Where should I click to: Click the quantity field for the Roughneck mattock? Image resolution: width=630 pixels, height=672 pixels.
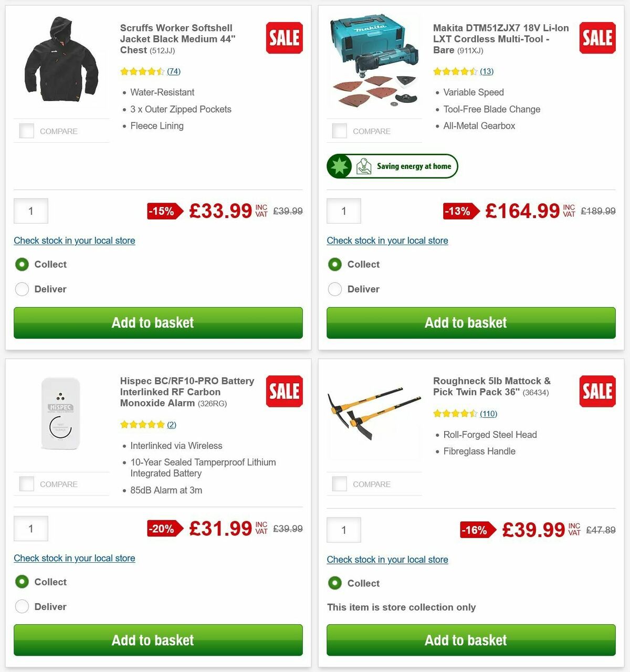pos(344,530)
